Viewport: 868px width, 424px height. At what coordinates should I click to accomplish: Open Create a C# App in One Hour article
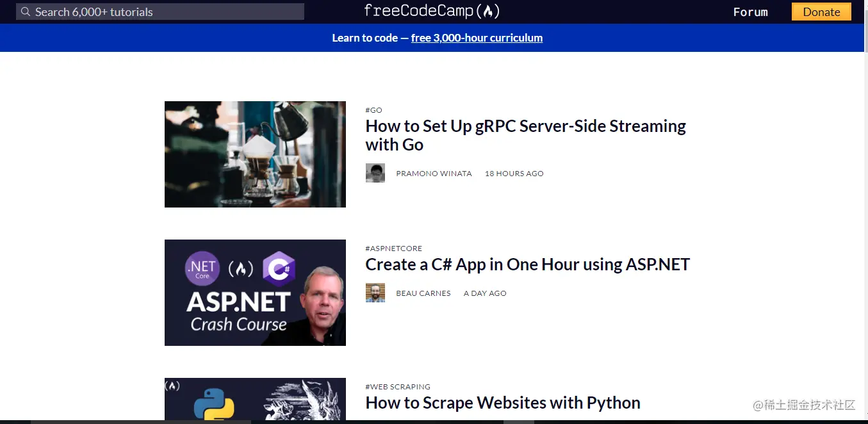[527, 265]
